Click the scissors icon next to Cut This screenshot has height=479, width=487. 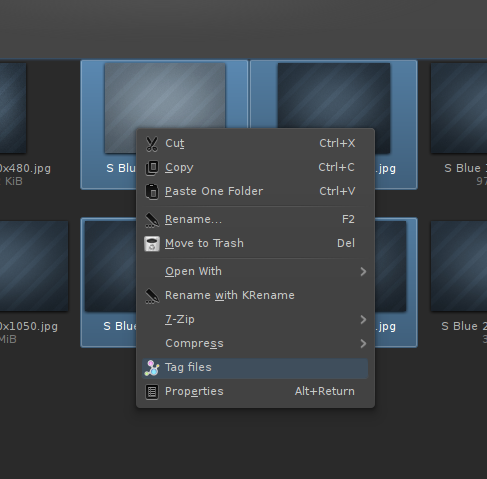pos(152,144)
